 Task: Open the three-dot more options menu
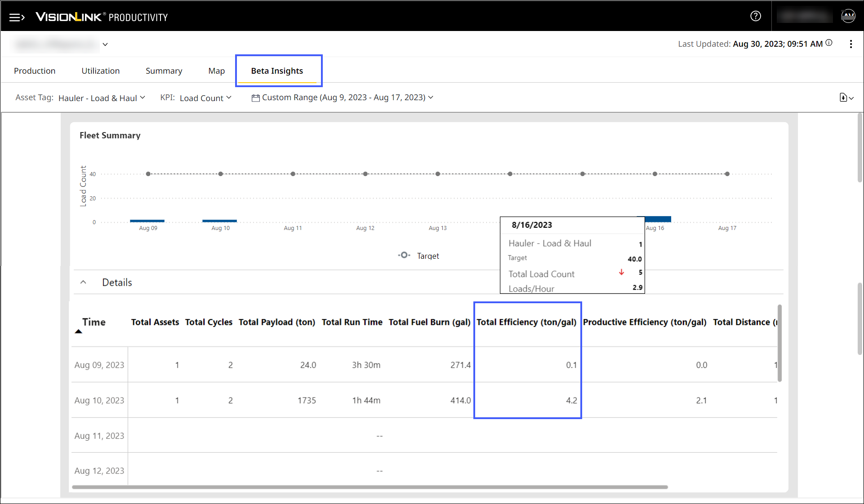[851, 44]
